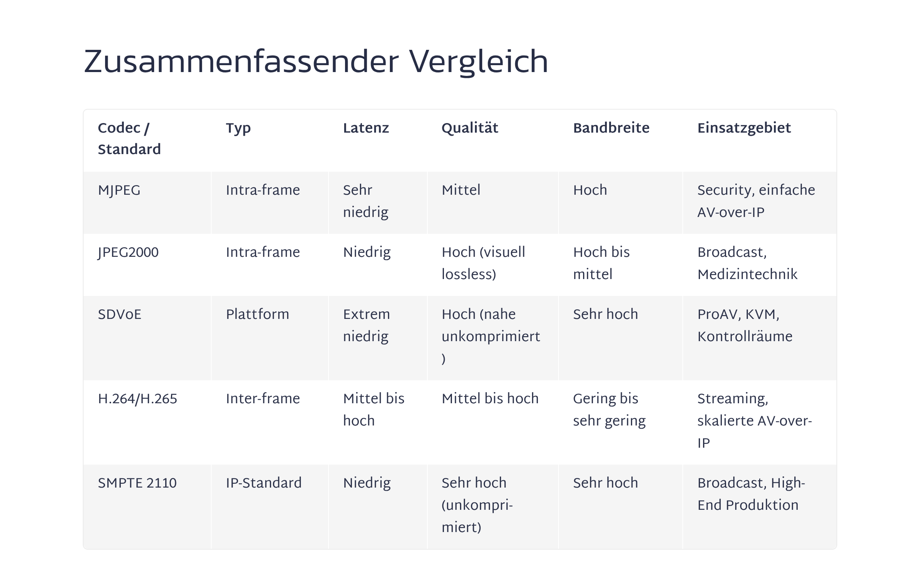Select the MJPEG row cell
This screenshot has height=588, width=920.
pos(119,191)
